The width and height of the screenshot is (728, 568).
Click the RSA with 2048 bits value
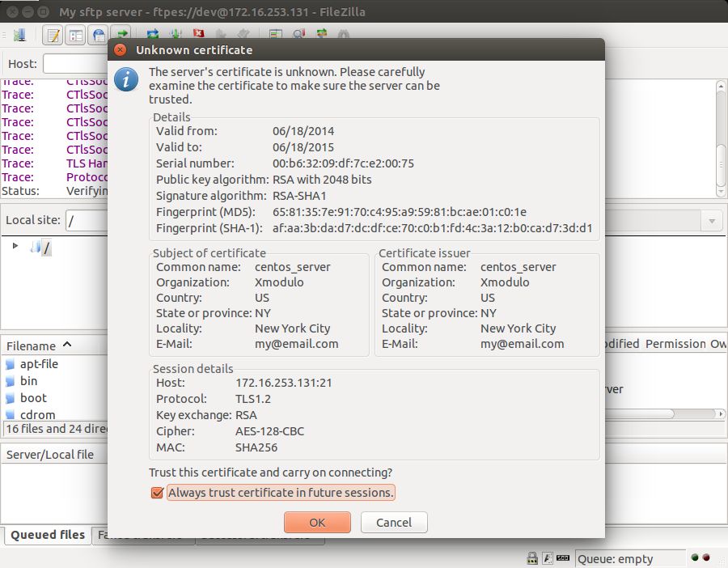tap(322, 180)
